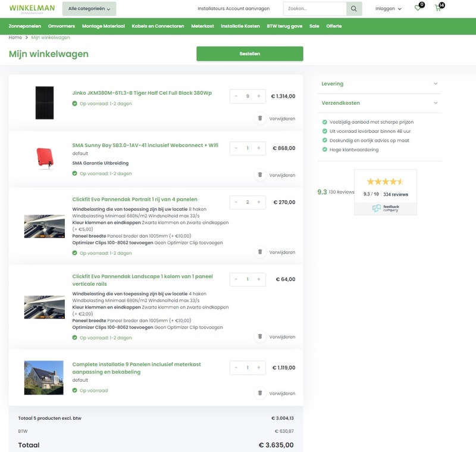Open BTW terug gave menu
This screenshot has width=476, height=452.
pos(284,26)
